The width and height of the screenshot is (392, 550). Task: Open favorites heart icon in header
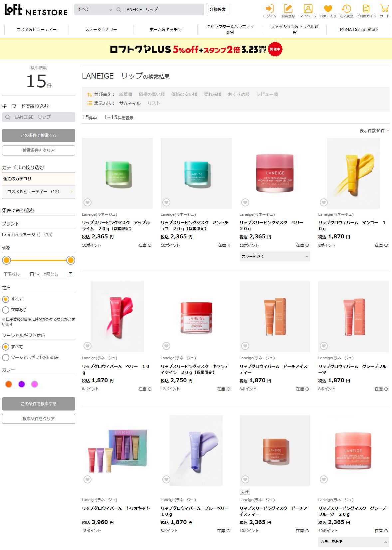pos(328,11)
